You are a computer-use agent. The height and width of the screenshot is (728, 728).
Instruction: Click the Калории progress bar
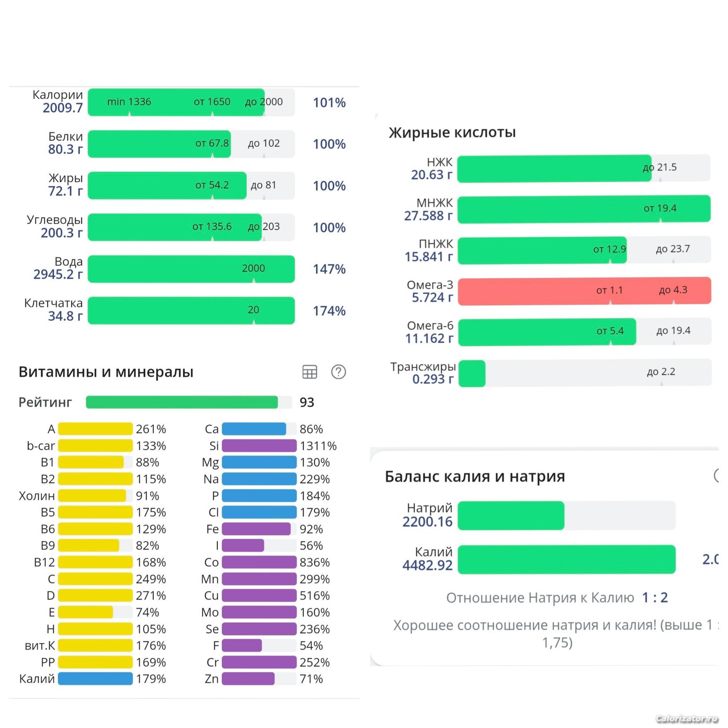191,102
